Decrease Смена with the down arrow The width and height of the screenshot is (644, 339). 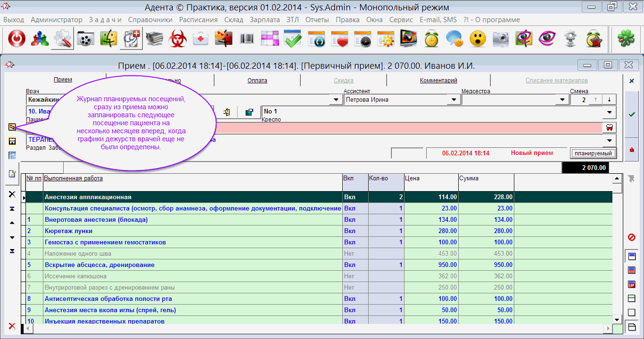pyautogui.click(x=610, y=99)
